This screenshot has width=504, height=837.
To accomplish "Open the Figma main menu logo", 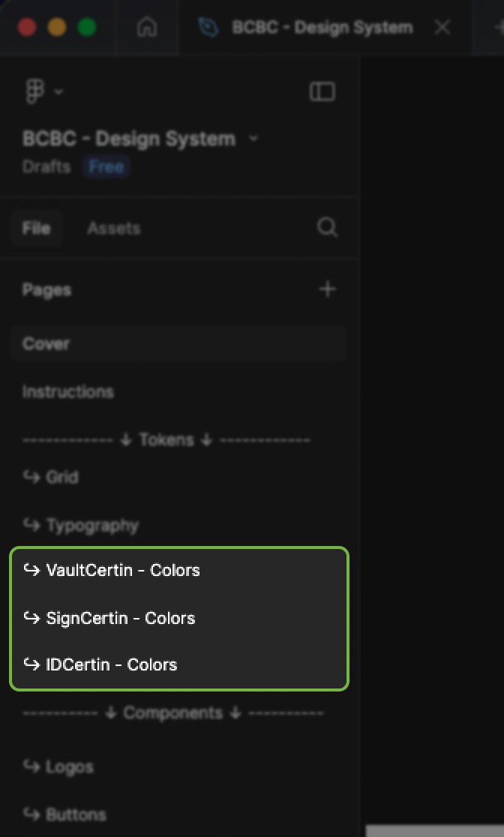I will click(34, 91).
